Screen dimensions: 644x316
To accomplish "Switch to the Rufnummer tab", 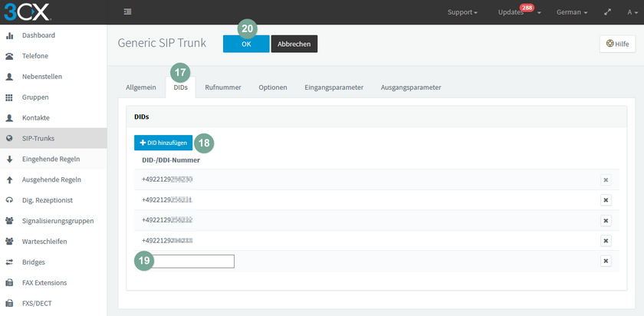I will pyautogui.click(x=223, y=87).
